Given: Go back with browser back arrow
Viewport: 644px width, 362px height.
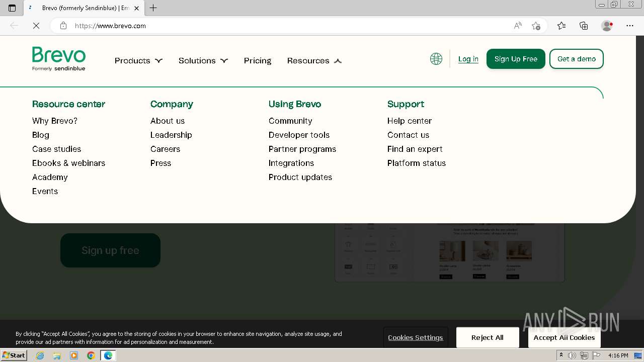Looking at the screenshot, I should 14,26.
